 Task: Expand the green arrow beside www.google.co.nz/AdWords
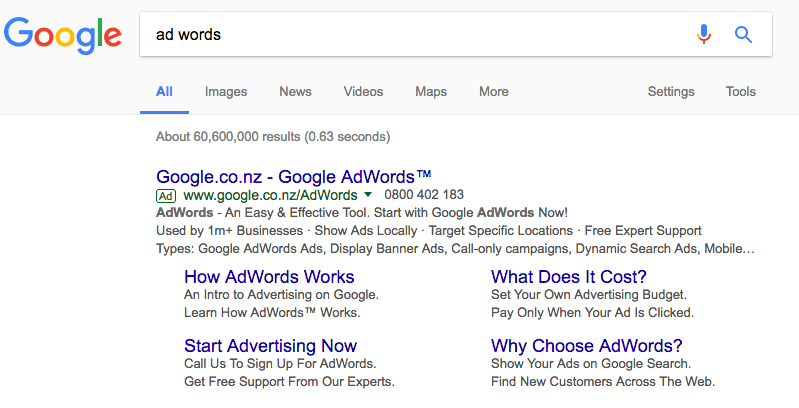click(368, 195)
